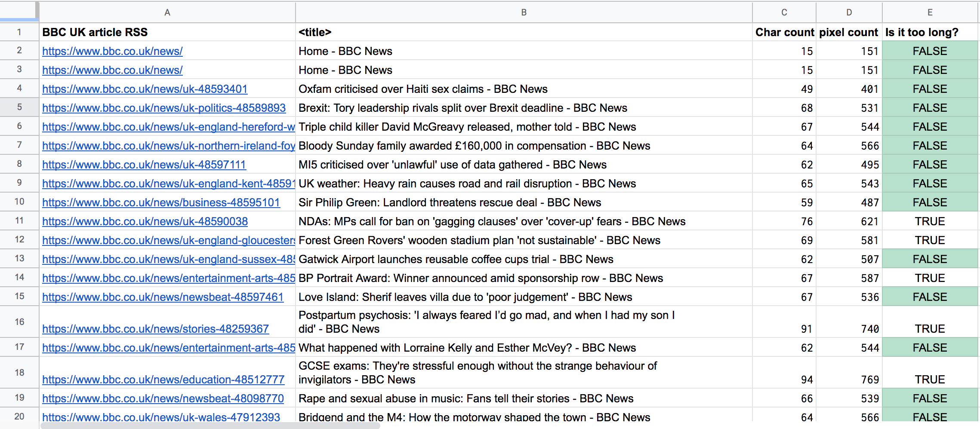This screenshot has width=980, height=429.
Task: Select the NDAs gagging clauses title cell
Action: coord(524,221)
